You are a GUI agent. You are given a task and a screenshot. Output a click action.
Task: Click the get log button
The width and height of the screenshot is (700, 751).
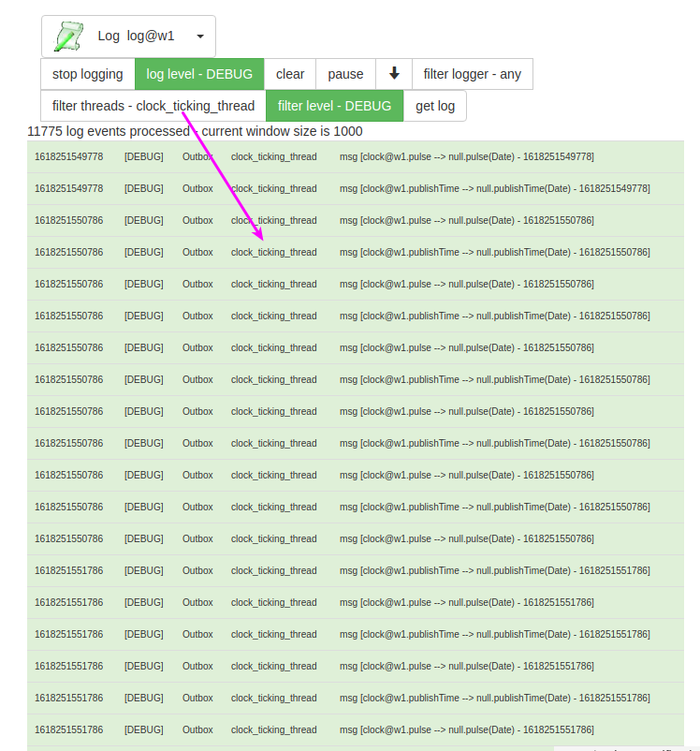[435, 106]
